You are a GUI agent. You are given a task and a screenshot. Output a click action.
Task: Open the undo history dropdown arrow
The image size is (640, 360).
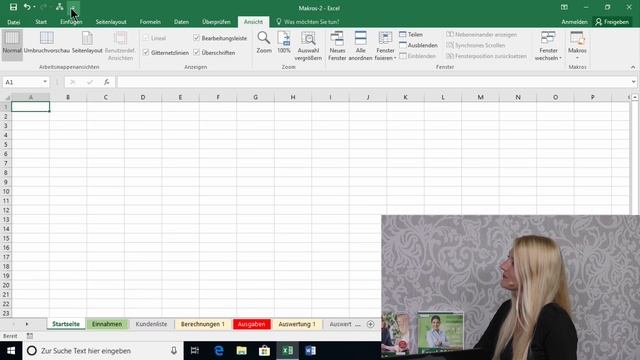pos(34,7)
